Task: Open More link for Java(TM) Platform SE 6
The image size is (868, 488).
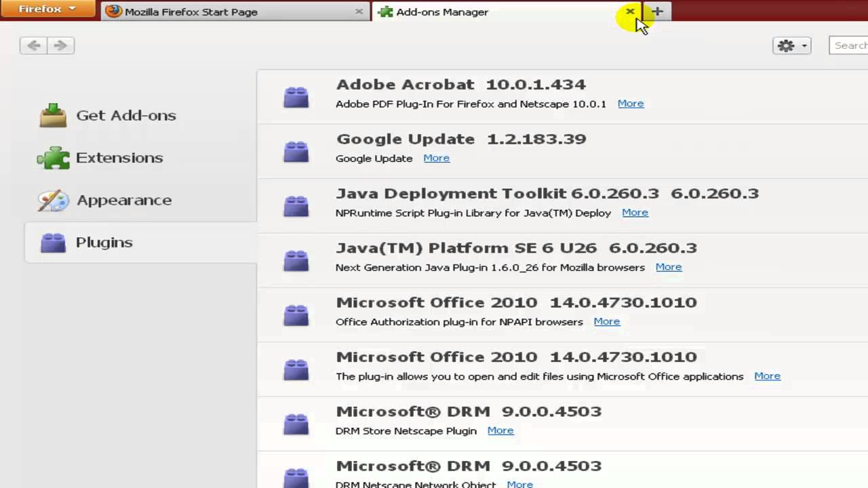Action: (669, 267)
